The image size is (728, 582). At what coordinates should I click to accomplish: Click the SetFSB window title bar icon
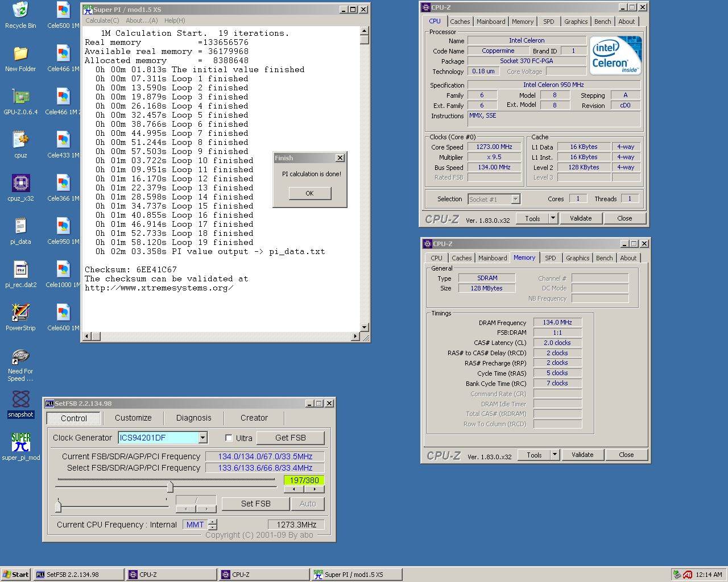click(49, 404)
